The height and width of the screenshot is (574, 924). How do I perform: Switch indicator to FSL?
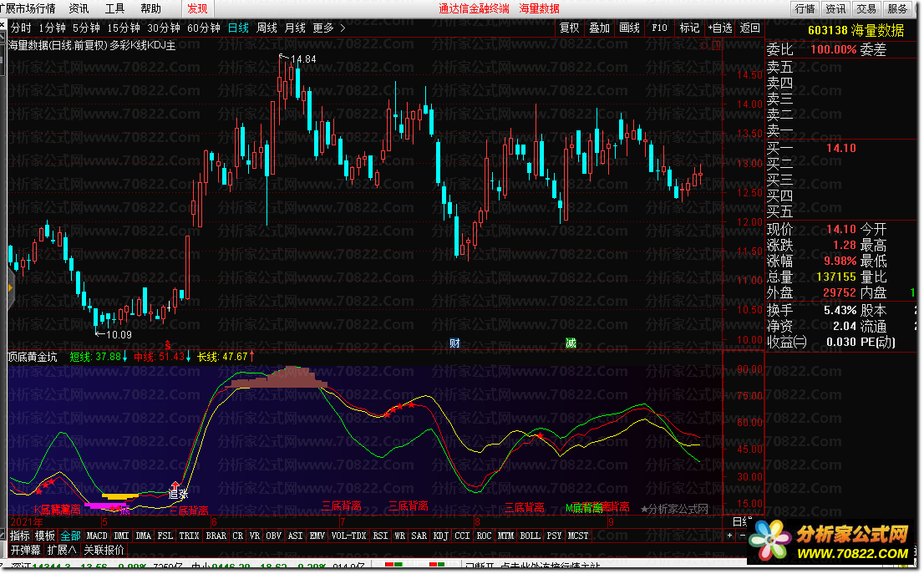(x=165, y=536)
